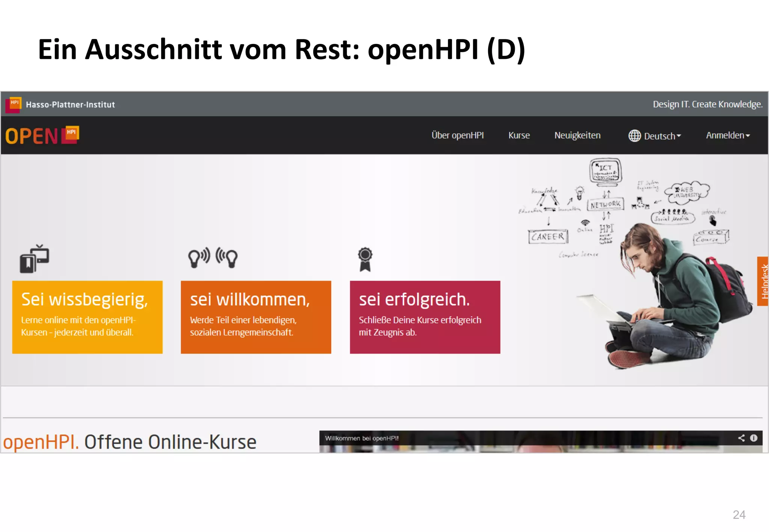Image resolution: width=769 pixels, height=532 pixels.
Task: Click the red 'sei erfolgreich' tile
Action: click(425, 317)
